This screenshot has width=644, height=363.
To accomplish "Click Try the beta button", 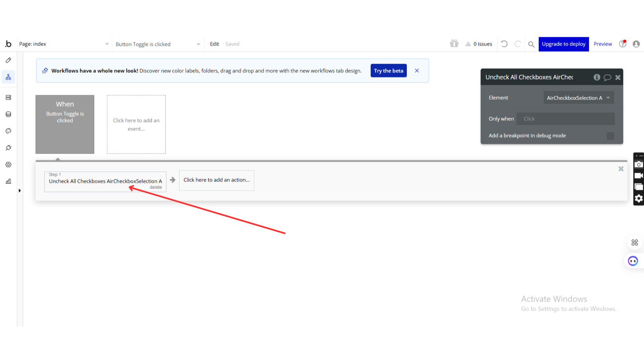I will [388, 71].
